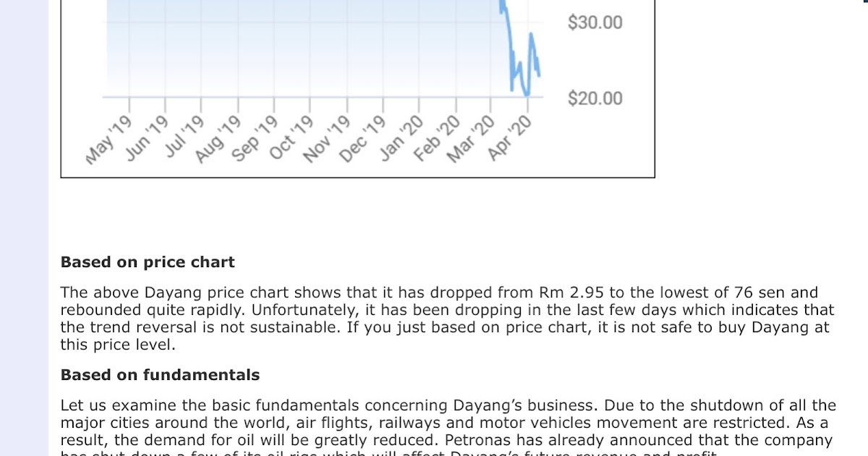This screenshot has width=868, height=456.
Task: Click the lavender left page margin
Action: coord(24,228)
